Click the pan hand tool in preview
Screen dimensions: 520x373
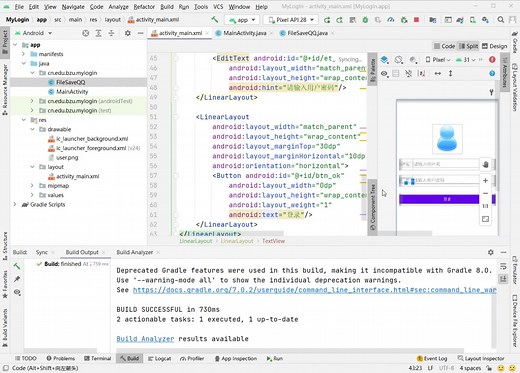[485, 164]
